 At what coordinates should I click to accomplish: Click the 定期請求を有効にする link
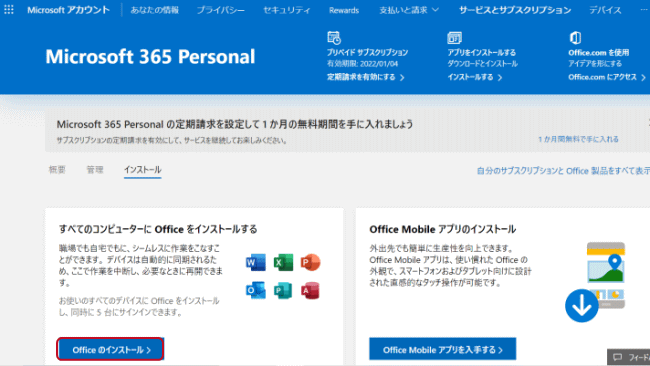pos(365,77)
